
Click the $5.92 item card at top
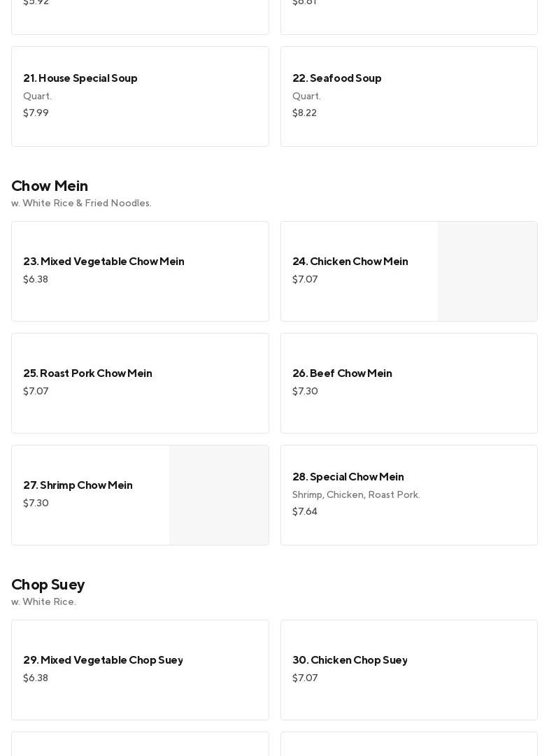(x=140, y=14)
